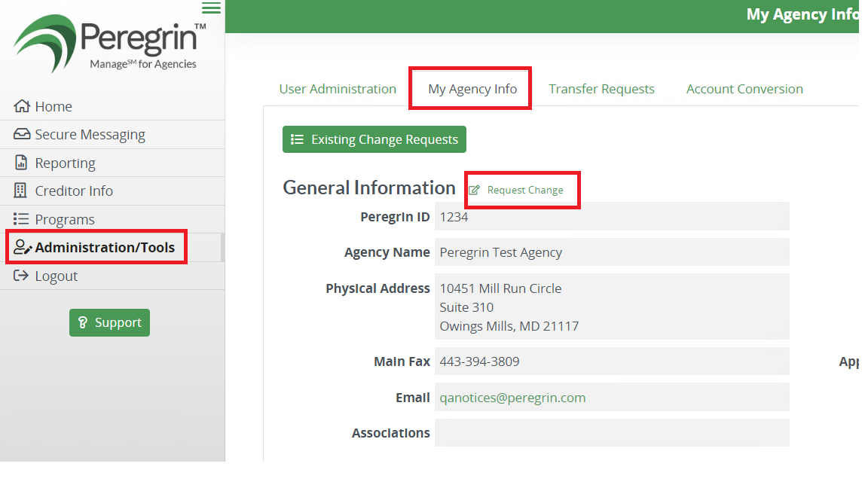Click the My Agency Info header title
Viewport: 868px width, 488px height.
tap(802, 14)
